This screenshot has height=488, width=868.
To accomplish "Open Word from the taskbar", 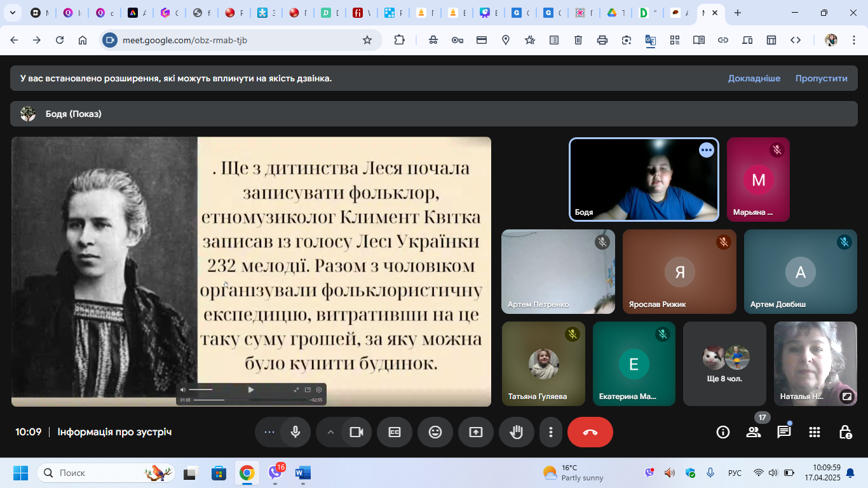I will tap(302, 473).
